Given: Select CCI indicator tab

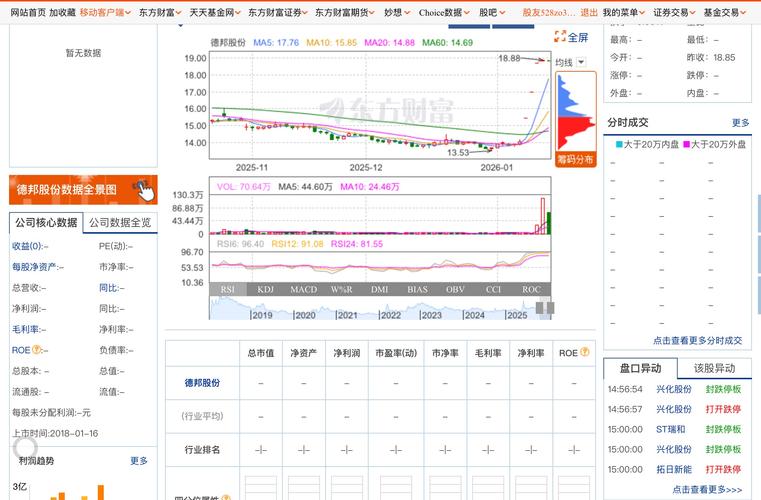Looking at the screenshot, I should 493,289.
